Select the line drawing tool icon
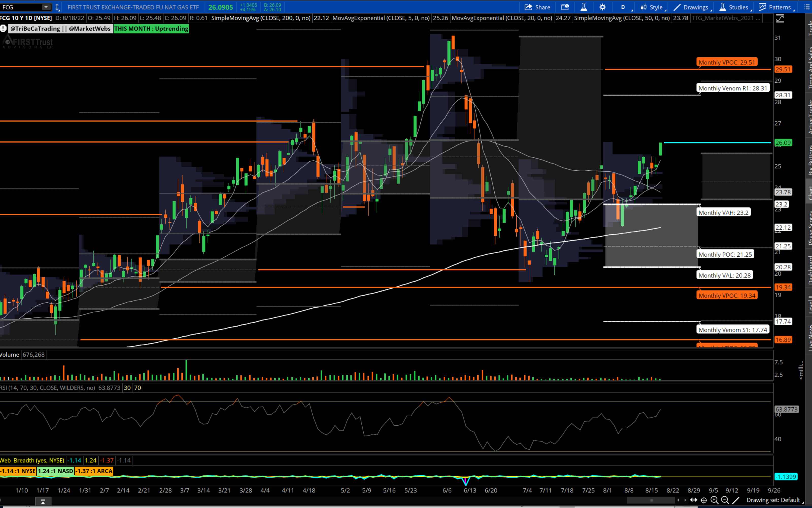Screen dimensions: 812x508 point(736,500)
